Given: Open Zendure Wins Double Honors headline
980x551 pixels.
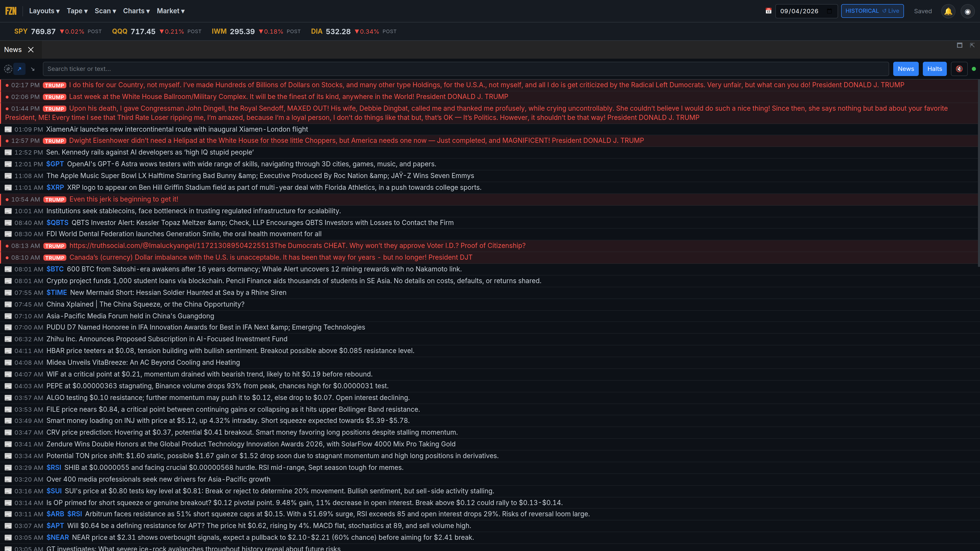Looking at the screenshot, I should click(x=251, y=444).
